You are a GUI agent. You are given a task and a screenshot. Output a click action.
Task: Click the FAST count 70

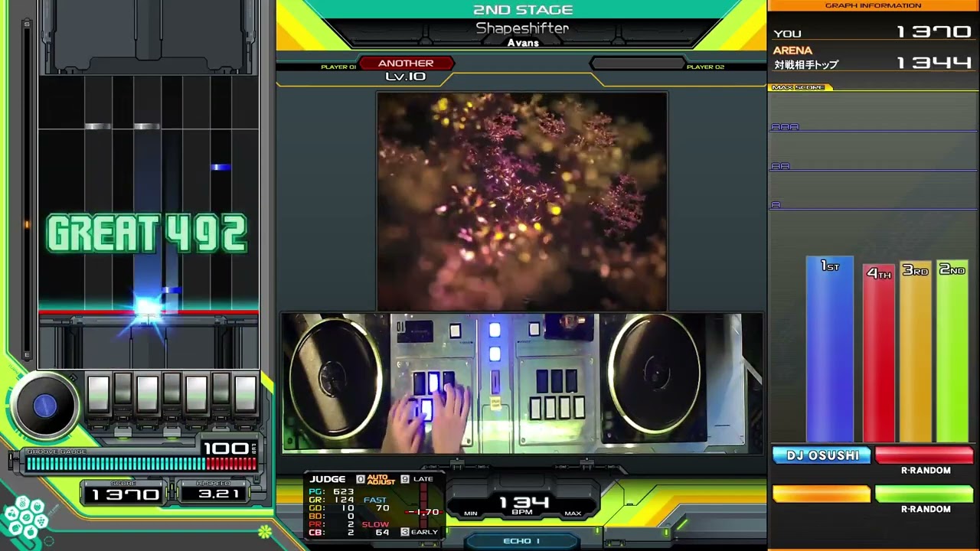click(382, 508)
